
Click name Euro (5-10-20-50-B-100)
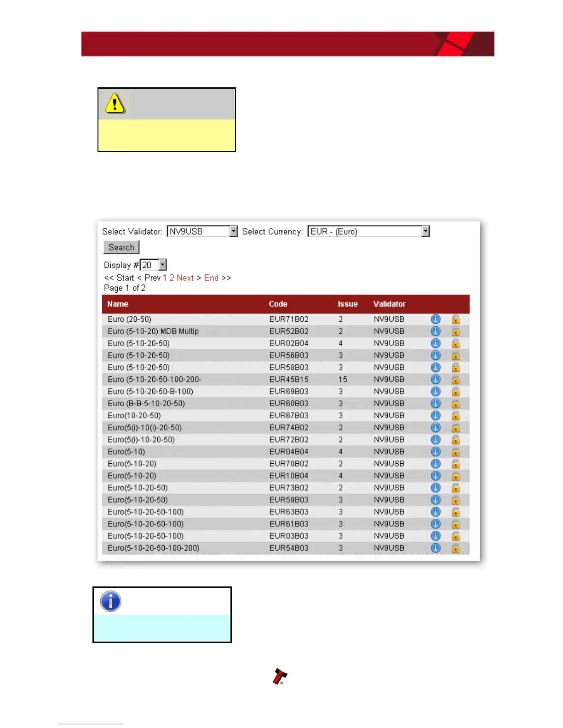[150, 391]
